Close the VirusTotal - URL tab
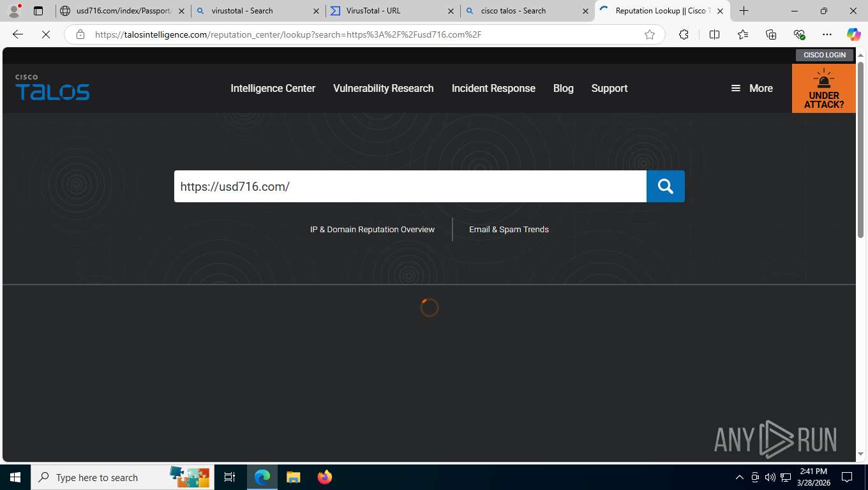This screenshot has height=490, width=868. (451, 11)
